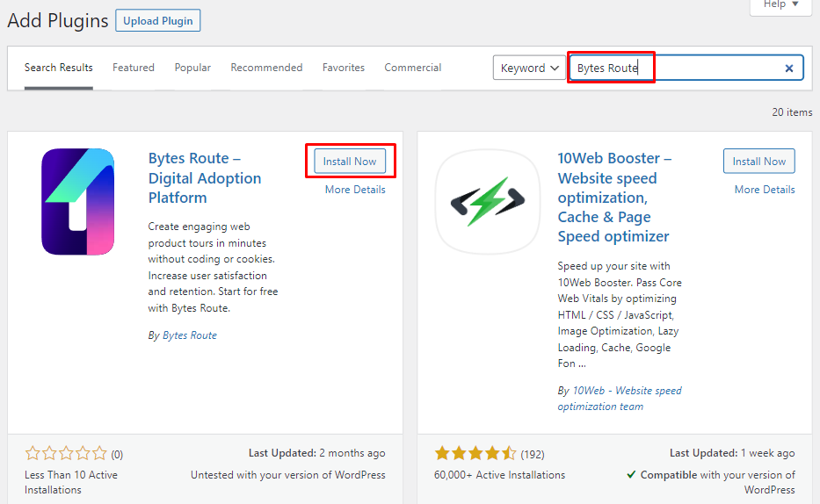Open the 10Web Booster plugin logo thumbnail
Screen dimensions: 820x504
488,202
